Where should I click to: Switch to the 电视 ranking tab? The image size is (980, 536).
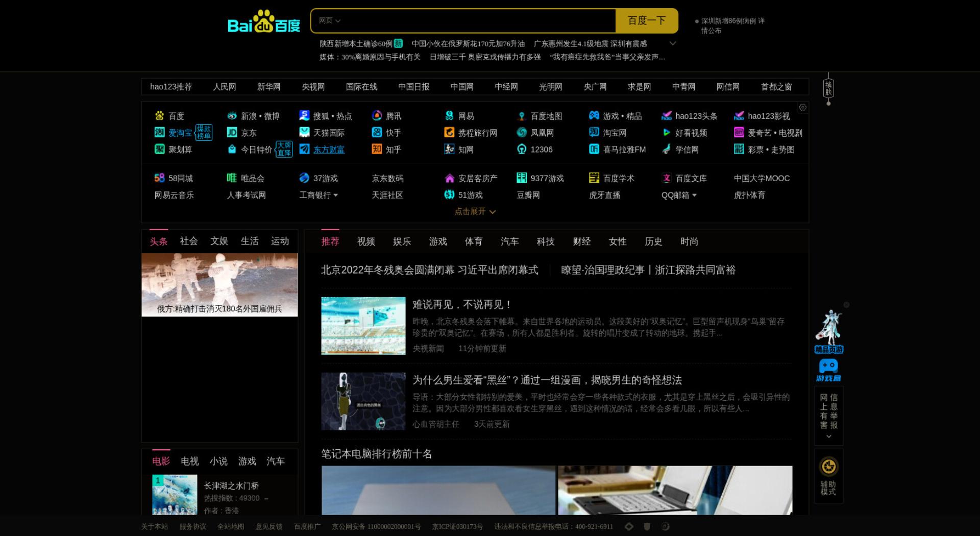[x=189, y=461]
